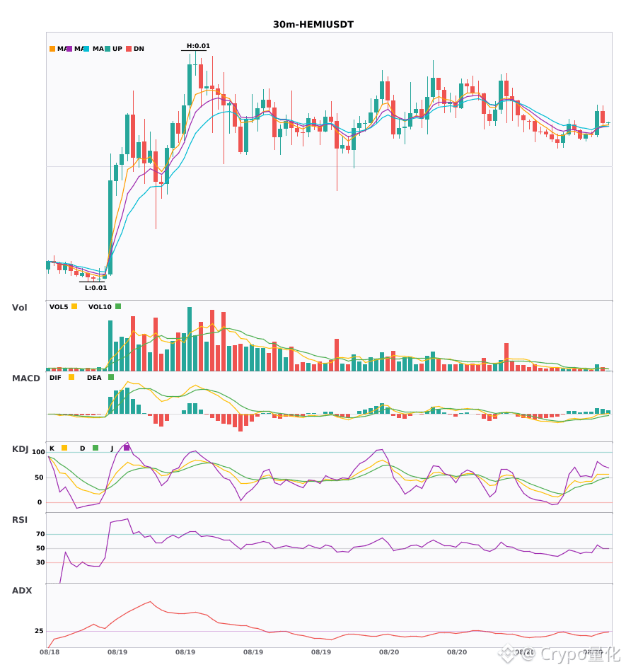Click the orange MA legend swatch
The height and width of the screenshot is (672, 626).
coord(52,49)
